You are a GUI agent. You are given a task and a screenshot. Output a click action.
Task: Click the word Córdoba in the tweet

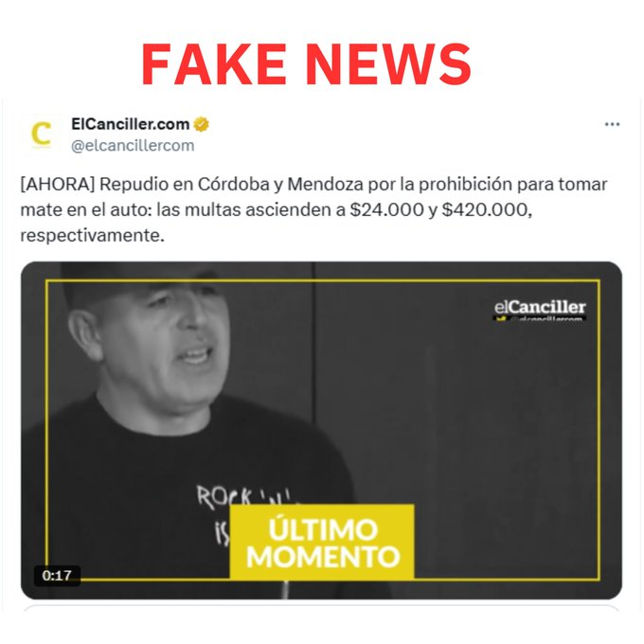tap(233, 185)
